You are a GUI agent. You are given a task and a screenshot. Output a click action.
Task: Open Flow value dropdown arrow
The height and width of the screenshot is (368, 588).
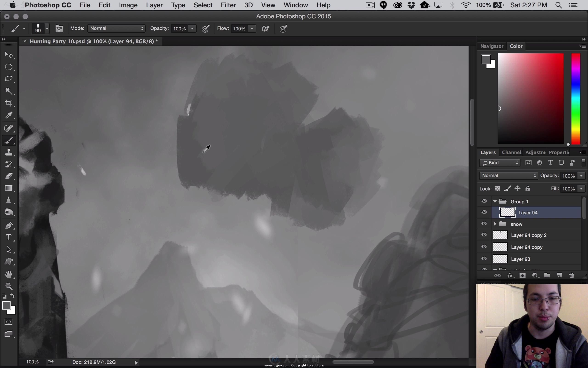[252, 29]
